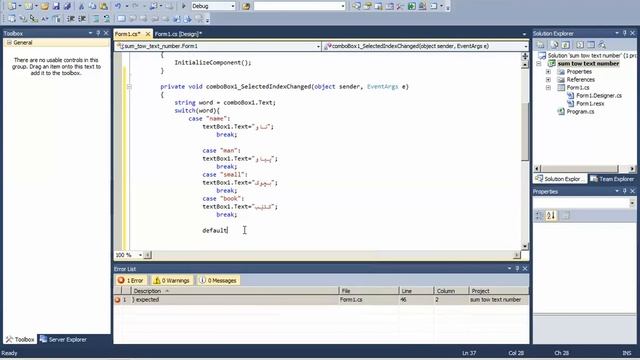Comment out selected lines icon
Screen dimensions: 640x360
click(x=95, y=19)
